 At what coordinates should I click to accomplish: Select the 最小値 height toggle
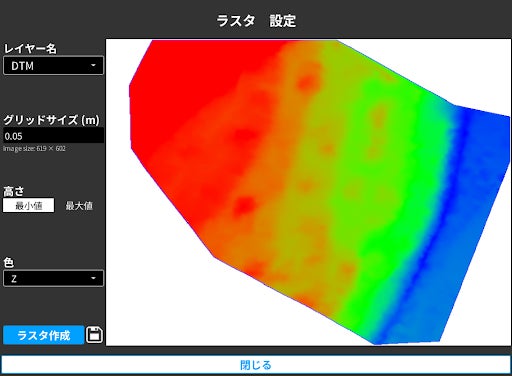28,205
